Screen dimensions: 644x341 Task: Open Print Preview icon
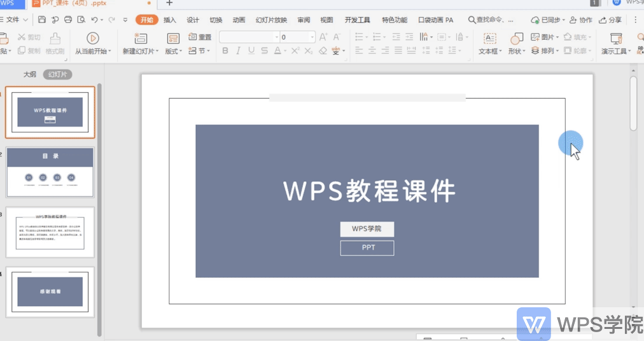[x=81, y=19]
